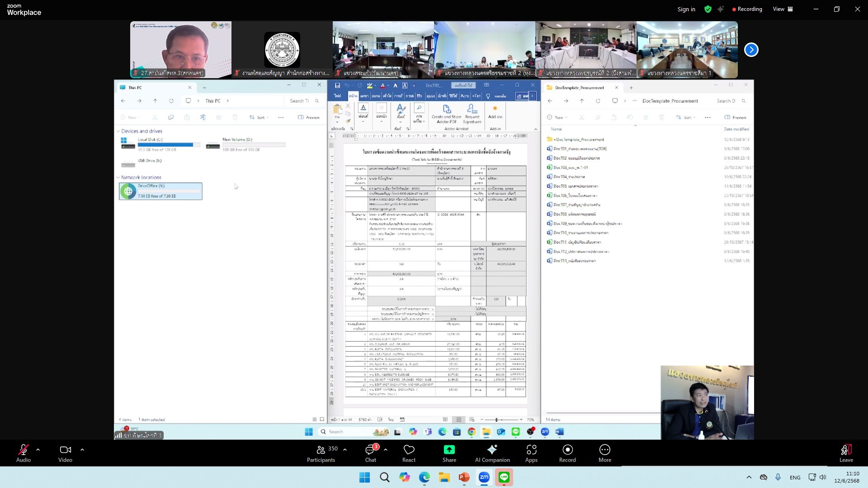Expand the Audio options arrow
This screenshot has height=488, width=868.
[x=38, y=450]
